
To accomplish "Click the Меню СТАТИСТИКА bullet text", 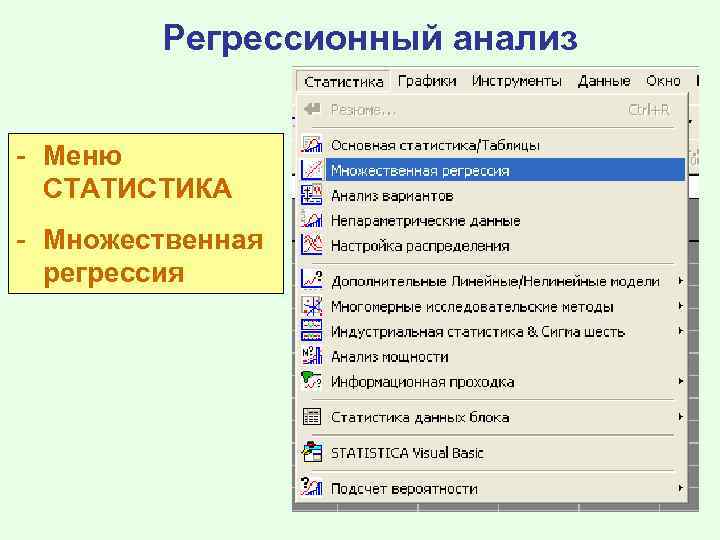I will tap(137, 172).
